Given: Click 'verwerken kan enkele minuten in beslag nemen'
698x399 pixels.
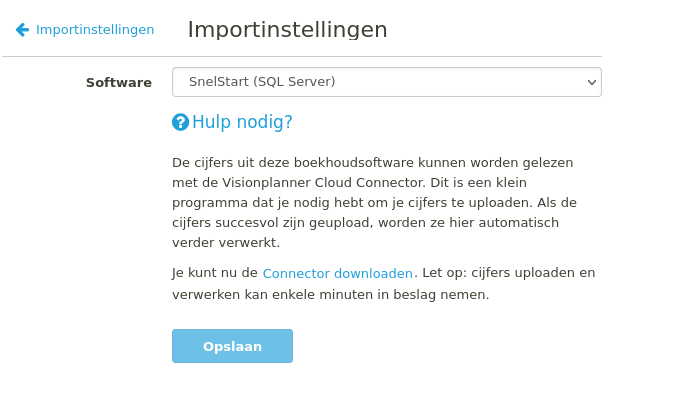Looking at the screenshot, I should coord(330,295).
